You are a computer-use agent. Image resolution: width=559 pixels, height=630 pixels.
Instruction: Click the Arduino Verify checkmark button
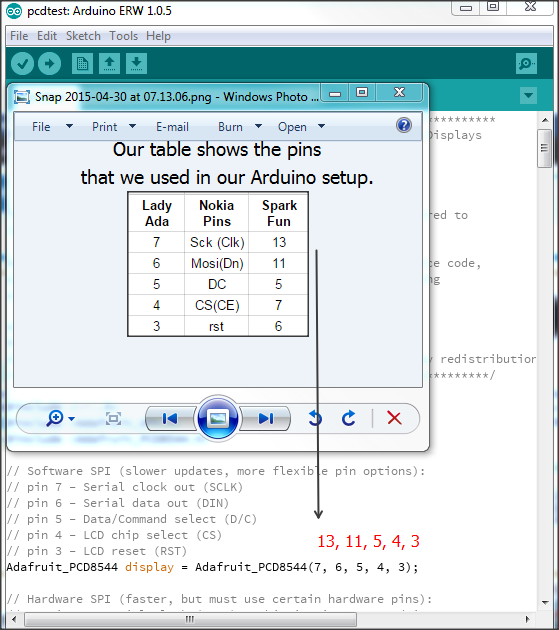pos(22,63)
